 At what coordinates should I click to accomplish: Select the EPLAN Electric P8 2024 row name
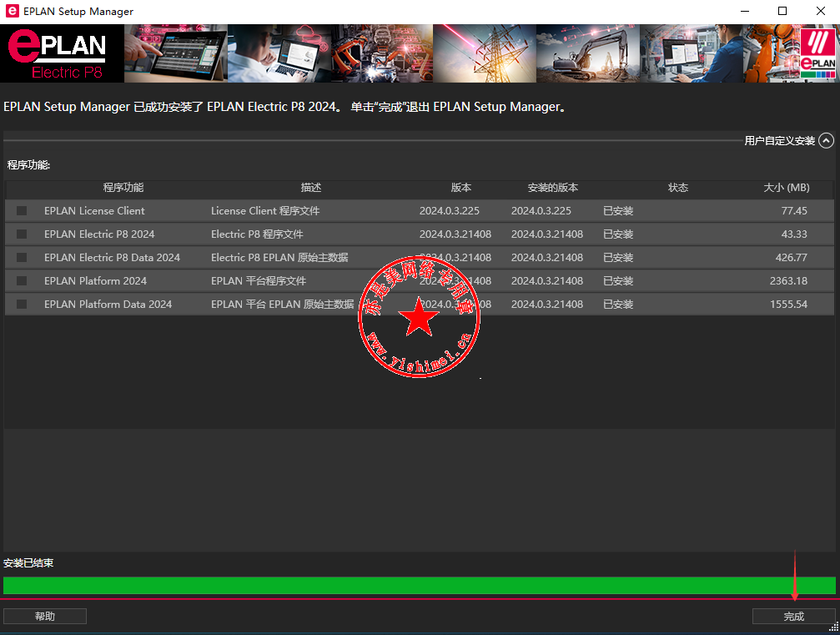[x=99, y=234]
